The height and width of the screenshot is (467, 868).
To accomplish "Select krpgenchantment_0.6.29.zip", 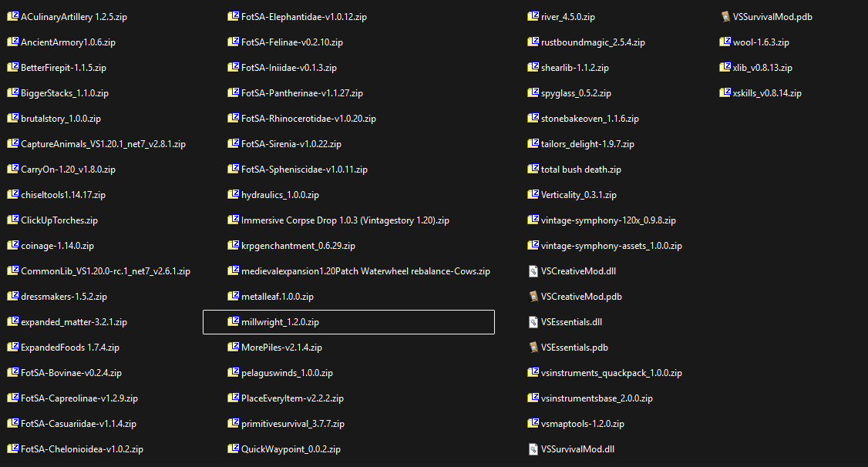I will 298,246.
